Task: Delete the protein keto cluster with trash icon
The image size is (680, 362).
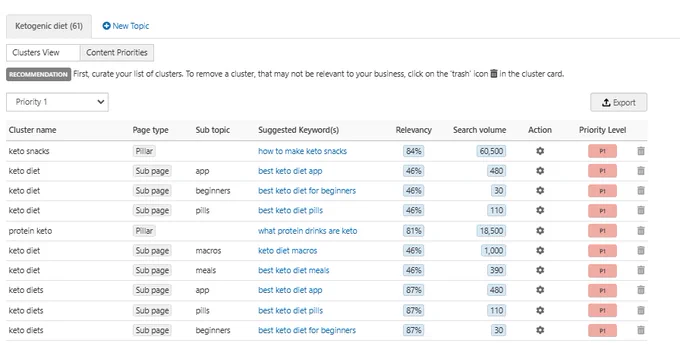Action: tap(641, 231)
